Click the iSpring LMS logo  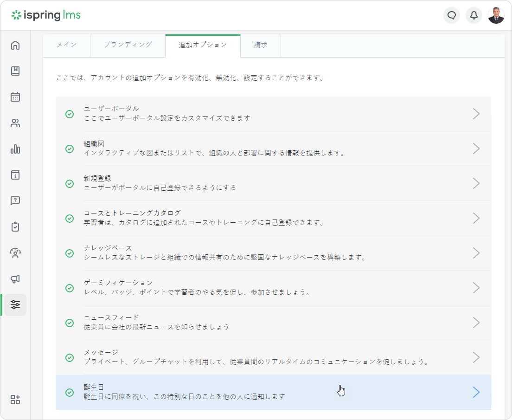click(x=46, y=15)
